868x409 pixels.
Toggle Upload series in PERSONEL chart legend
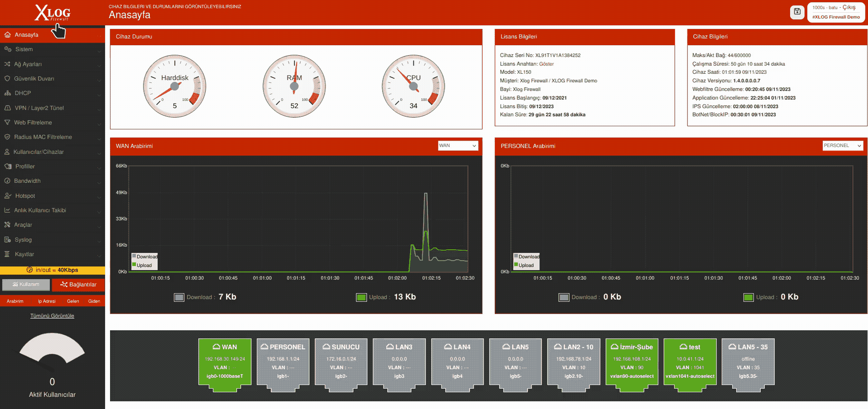523,265
